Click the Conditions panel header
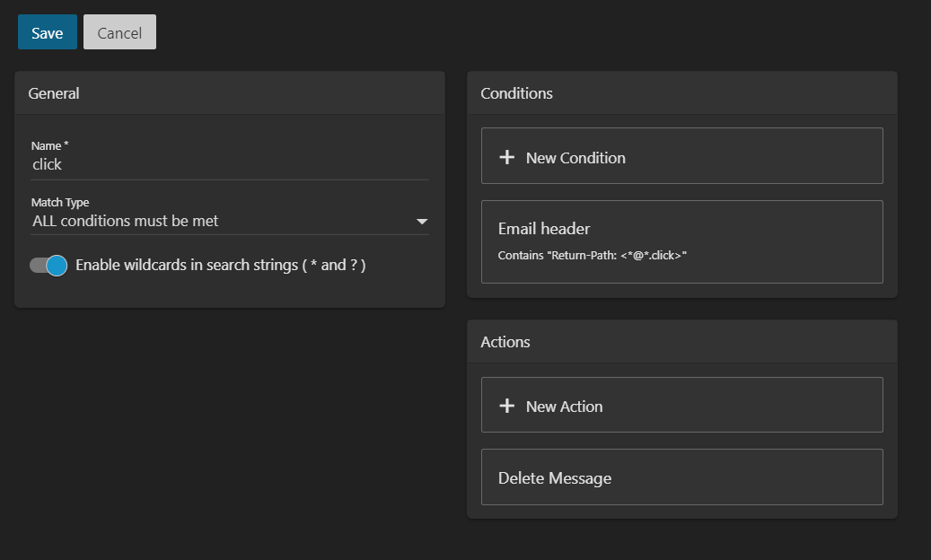 (x=516, y=93)
